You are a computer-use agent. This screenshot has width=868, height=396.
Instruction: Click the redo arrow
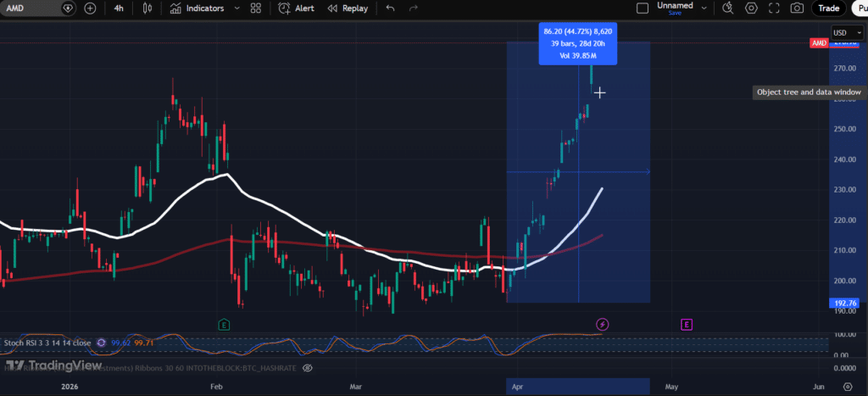pos(414,8)
